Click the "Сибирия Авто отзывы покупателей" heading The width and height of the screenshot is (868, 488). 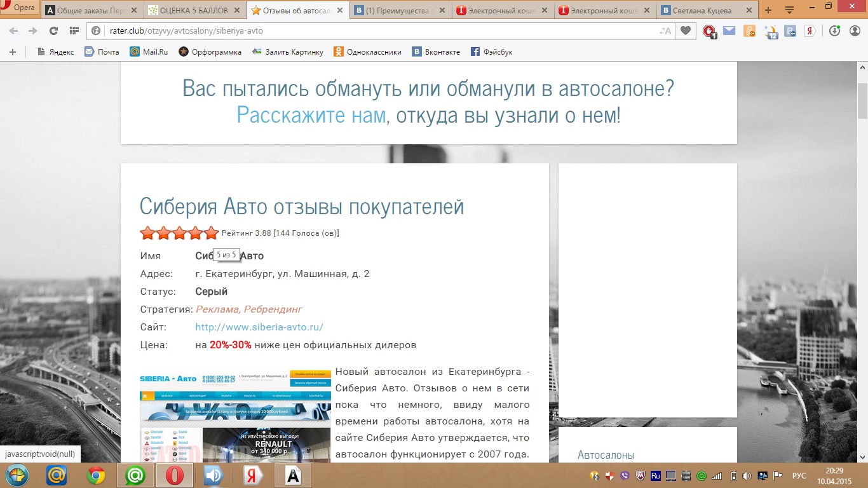(302, 207)
